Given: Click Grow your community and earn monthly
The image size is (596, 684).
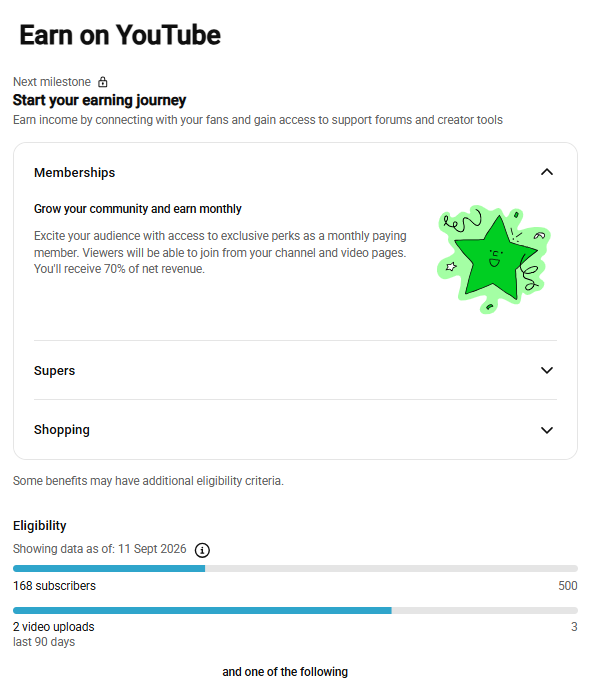Looking at the screenshot, I should [138, 209].
